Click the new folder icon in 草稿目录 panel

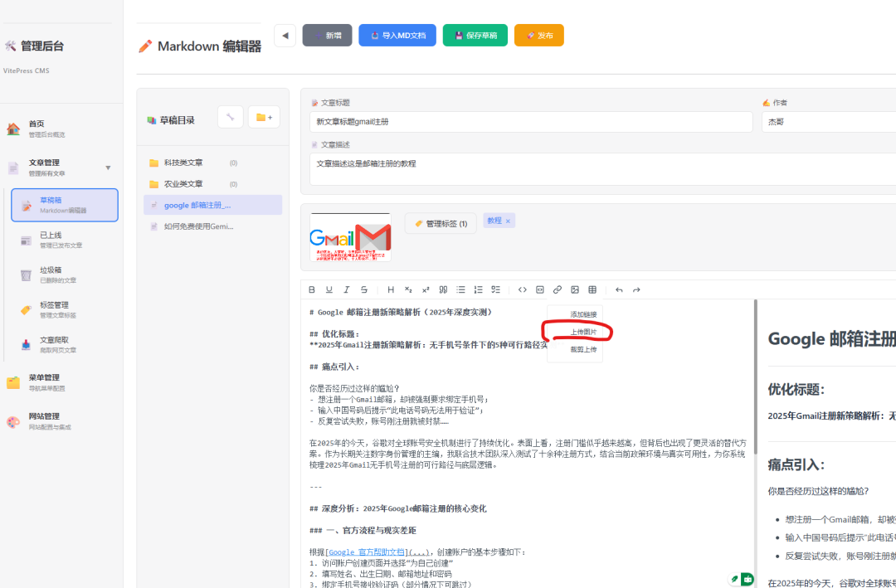pos(264,117)
